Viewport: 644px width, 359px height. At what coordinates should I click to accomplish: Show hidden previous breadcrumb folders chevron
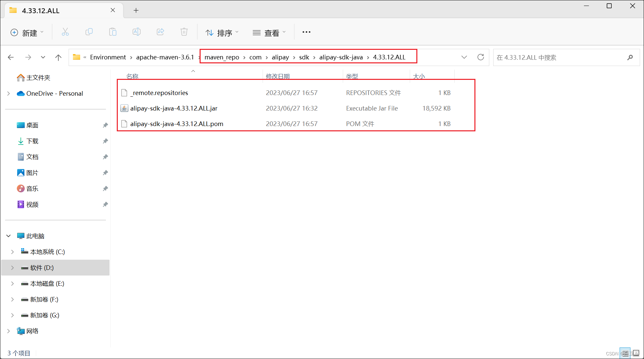[x=85, y=57]
